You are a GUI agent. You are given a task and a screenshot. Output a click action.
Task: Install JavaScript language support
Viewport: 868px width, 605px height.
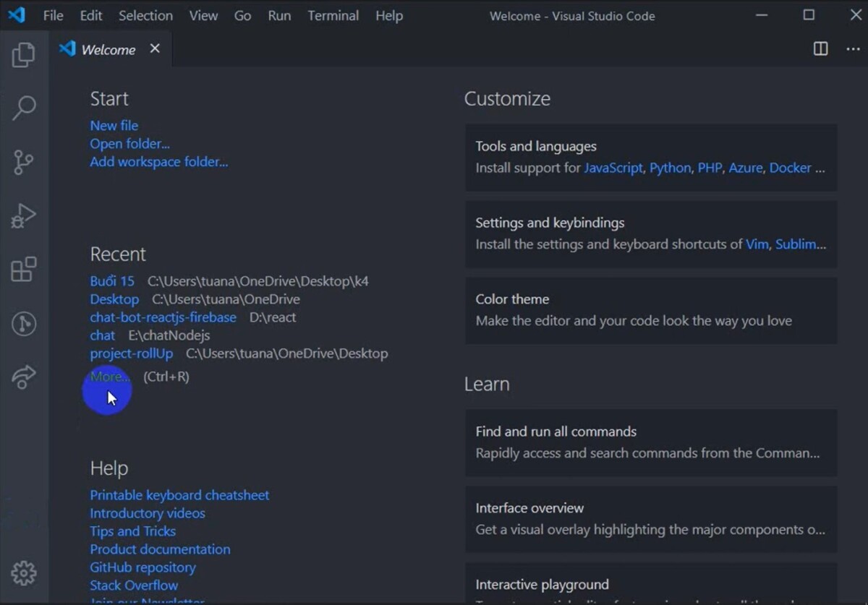613,168
